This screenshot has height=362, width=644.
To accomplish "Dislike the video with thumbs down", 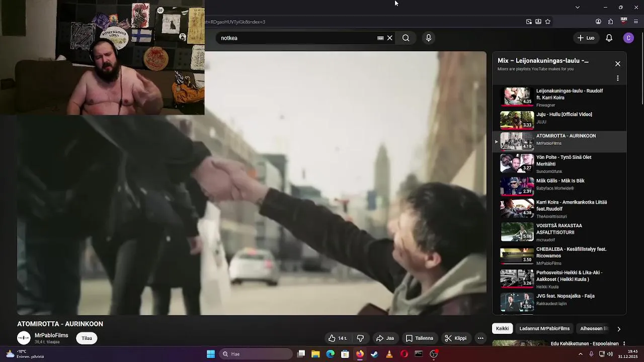I will coord(360,338).
